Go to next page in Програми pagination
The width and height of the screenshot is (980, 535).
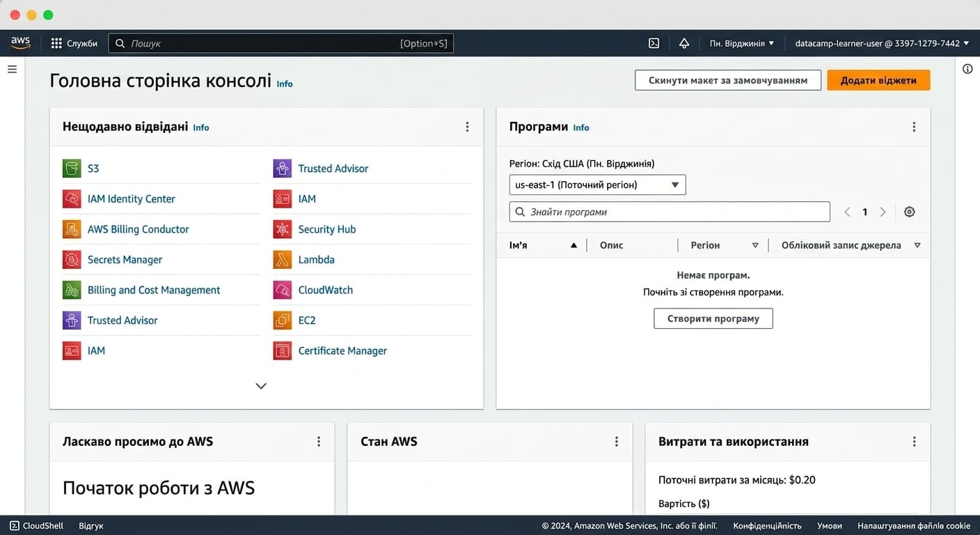883,212
